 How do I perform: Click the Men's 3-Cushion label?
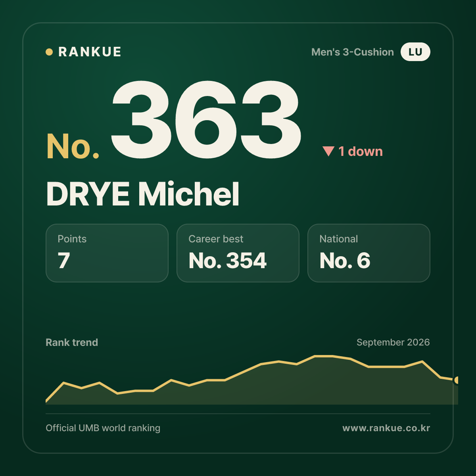pos(353,52)
